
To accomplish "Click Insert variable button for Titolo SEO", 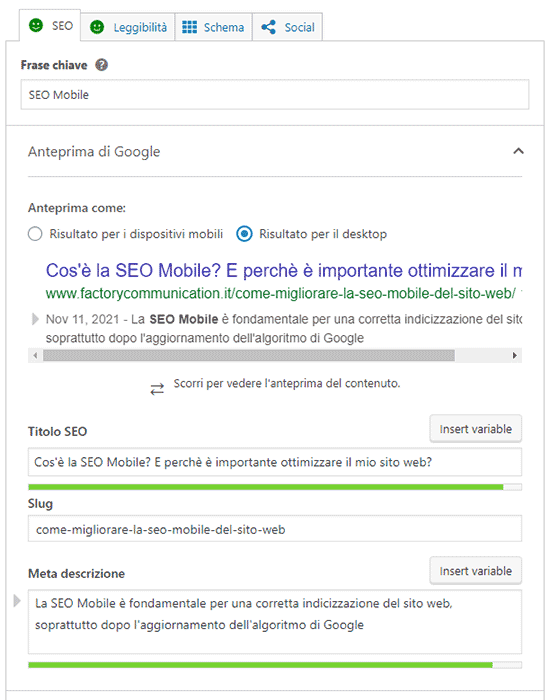I will click(x=475, y=429).
